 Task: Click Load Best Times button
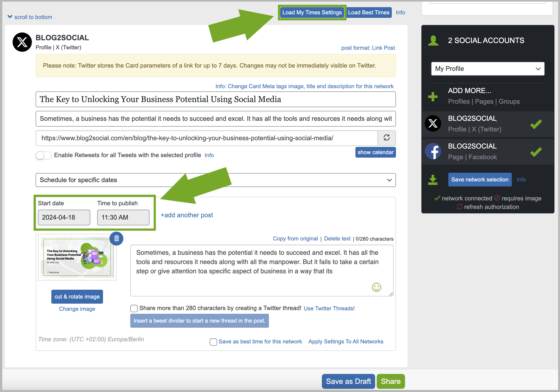coord(369,12)
